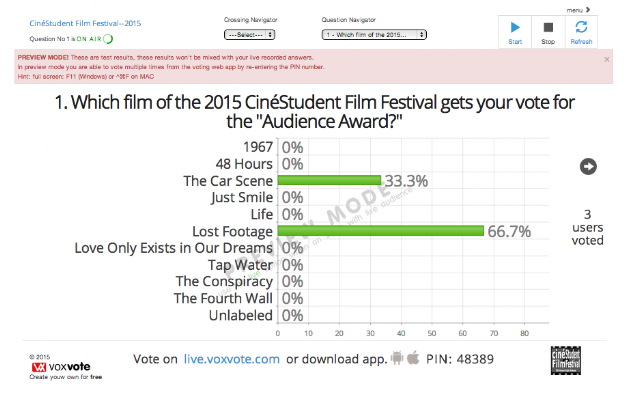Toggle the ON AIR indicator
The height and width of the screenshot is (410, 640).
click(108, 39)
